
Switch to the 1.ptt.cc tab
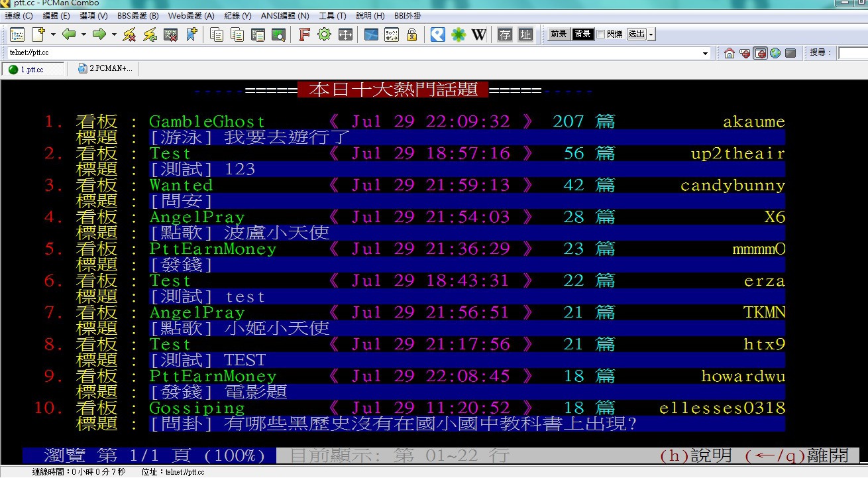coord(33,69)
